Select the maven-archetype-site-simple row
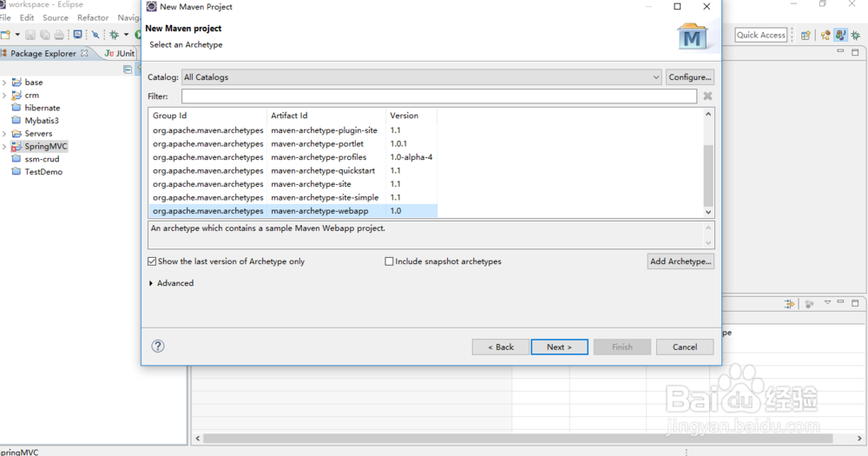 pos(293,197)
